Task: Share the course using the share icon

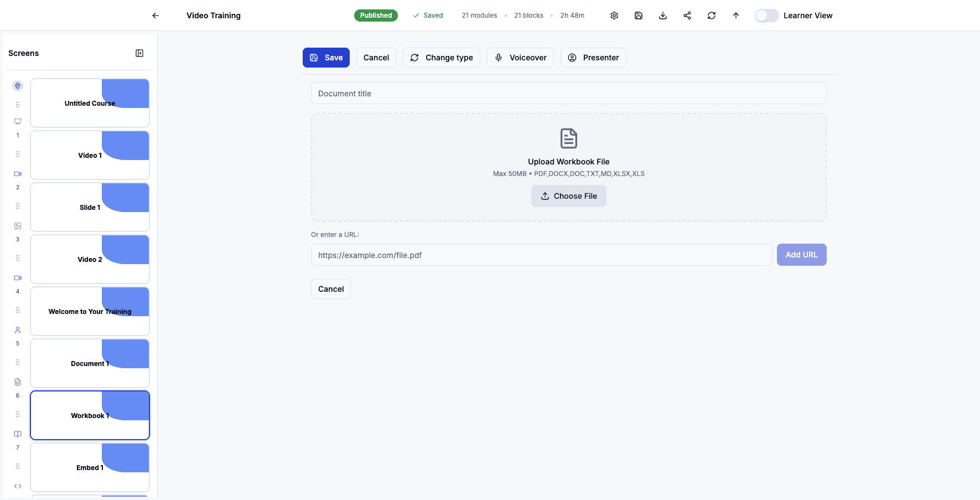Action: coord(687,15)
